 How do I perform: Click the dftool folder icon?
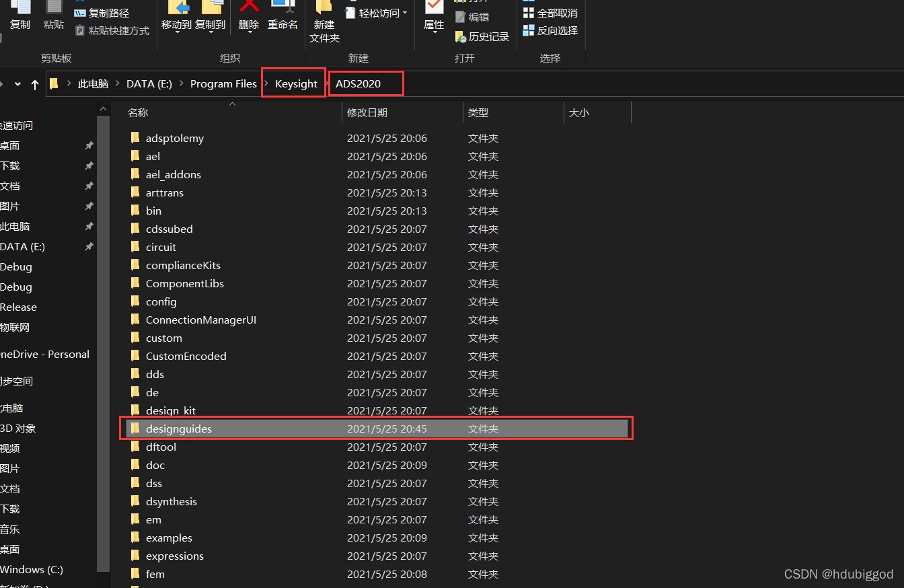(135, 447)
